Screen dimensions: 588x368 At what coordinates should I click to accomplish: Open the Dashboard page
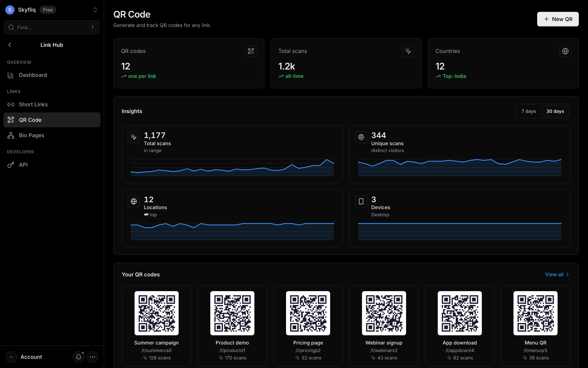click(52, 75)
